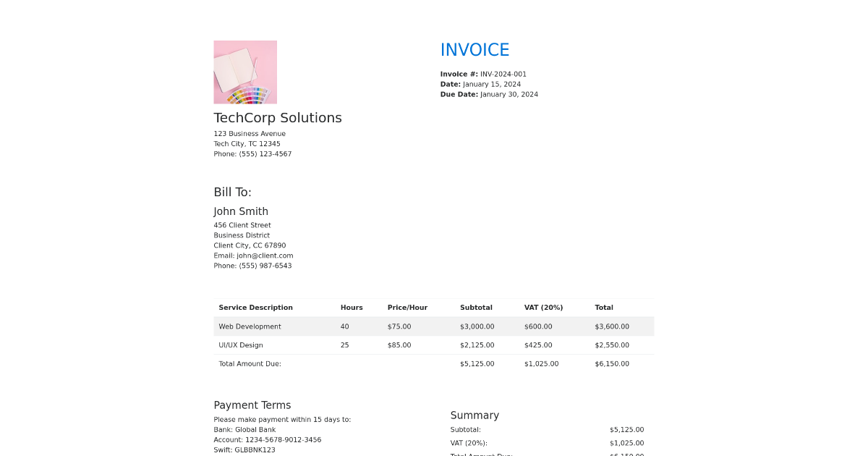Click the blue INVOICE heading
The width and height of the screenshot is (868, 456).
[475, 50]
